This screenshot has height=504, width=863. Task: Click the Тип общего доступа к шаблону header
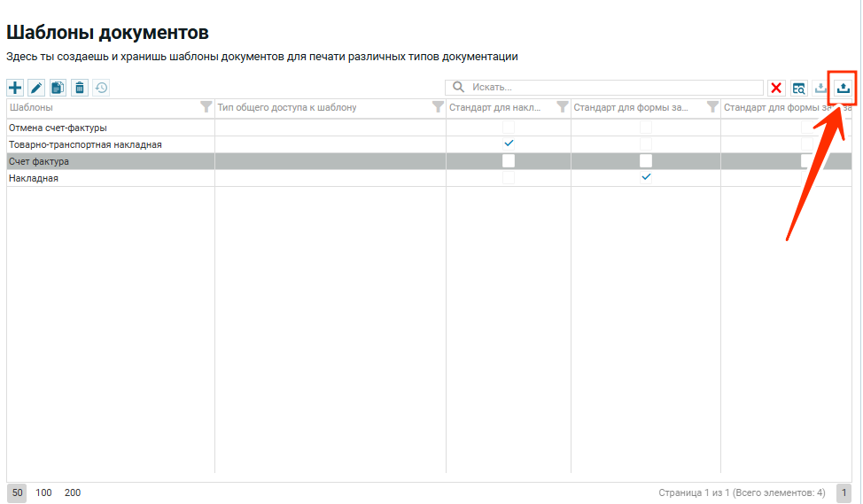(301, 108)
